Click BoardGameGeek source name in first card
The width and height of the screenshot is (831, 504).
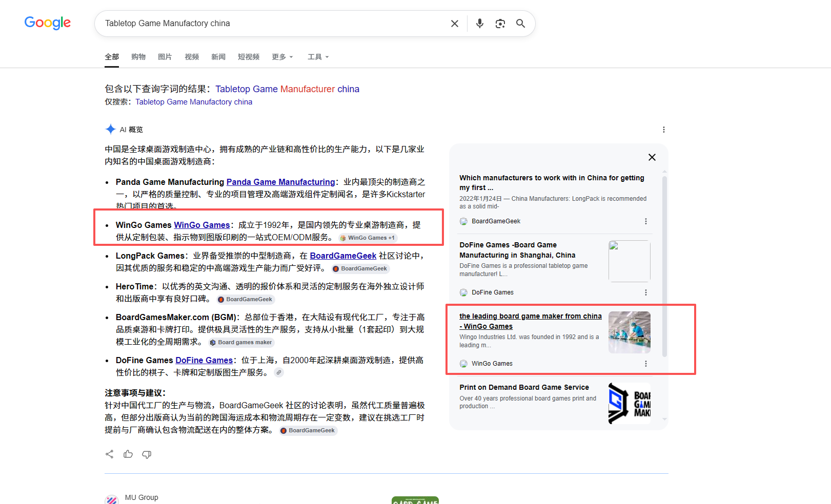click(x=496, y=221)
